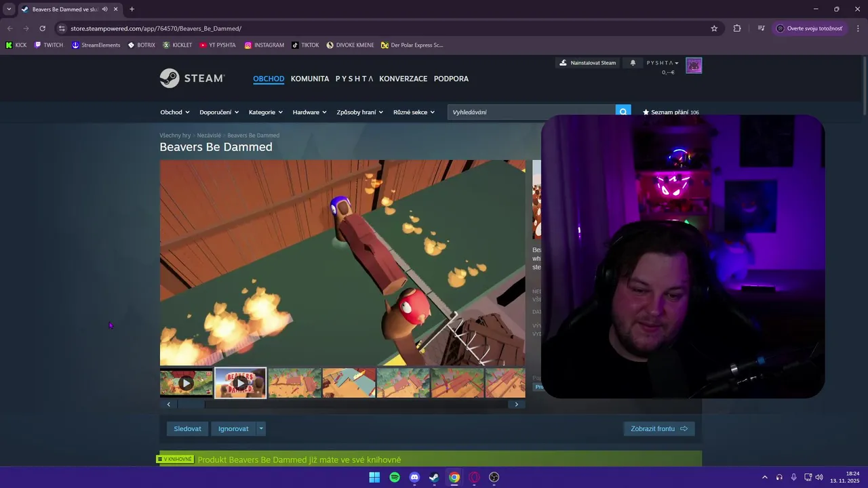Screen dimensions: 868x488
Task: Expand the Způsoby hraní dropdown
Action: tap(360, 112)
